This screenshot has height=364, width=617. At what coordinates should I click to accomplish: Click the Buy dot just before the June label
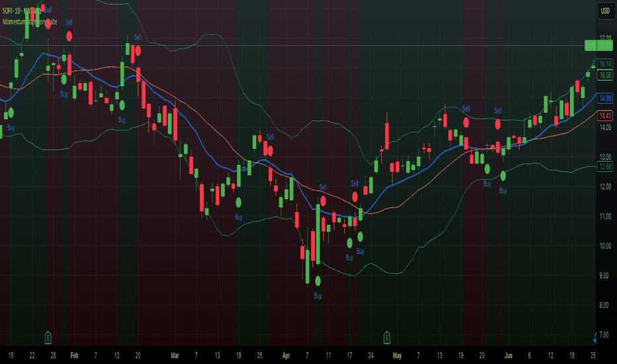tap(503, 176)
